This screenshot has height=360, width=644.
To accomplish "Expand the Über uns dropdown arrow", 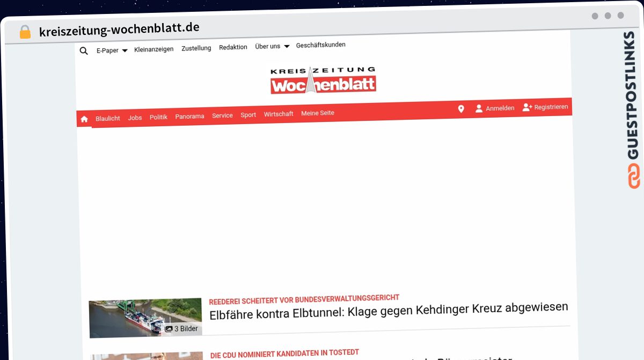I will tap(287, 47).
